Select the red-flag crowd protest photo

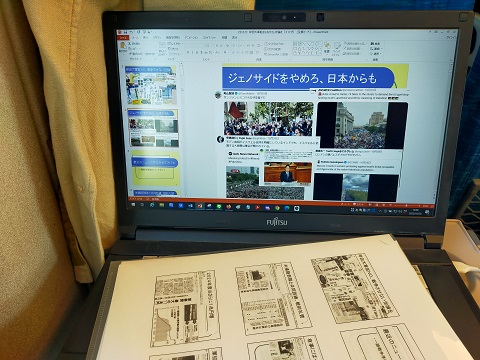[x=268, y=119]
